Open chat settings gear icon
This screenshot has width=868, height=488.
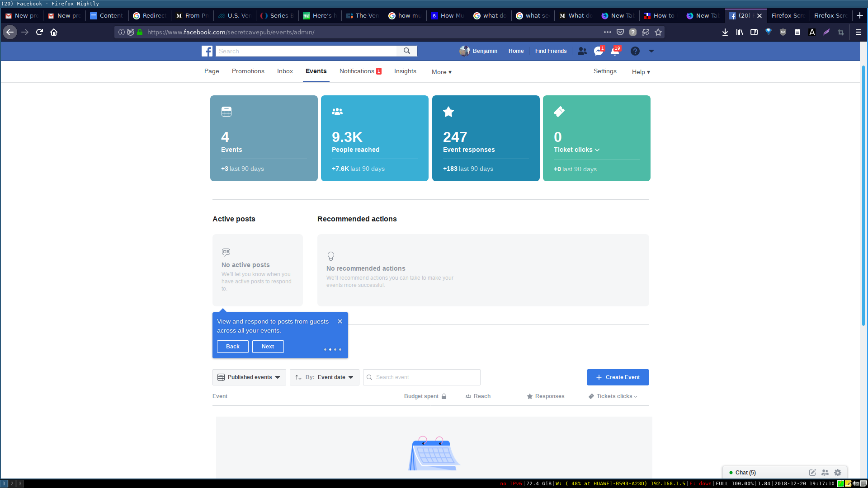pyautogui.click(x=838, y=473)
